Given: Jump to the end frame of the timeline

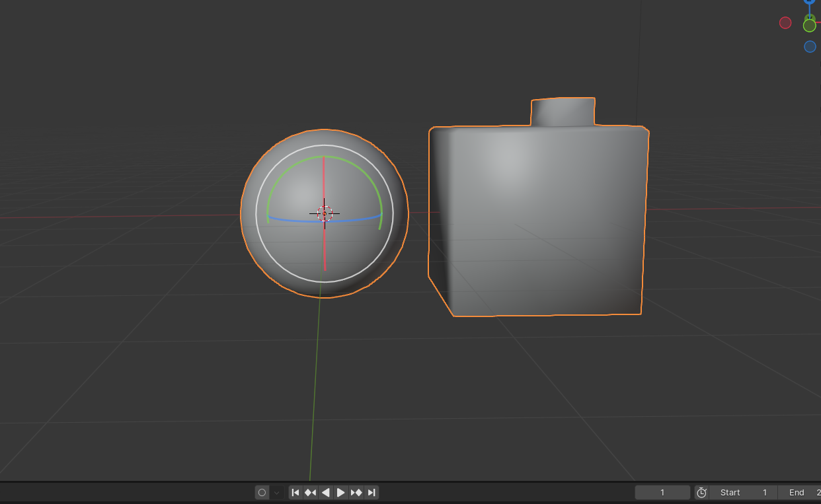Looking at the screenshot, I should [371, 492].
